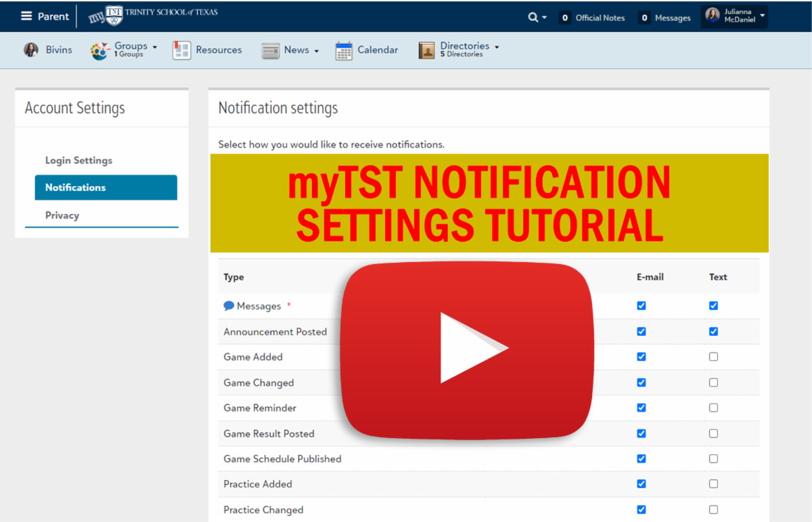Click the Resources icon
This screenshot has height=522, width=812.
click(x=182, y=50)
